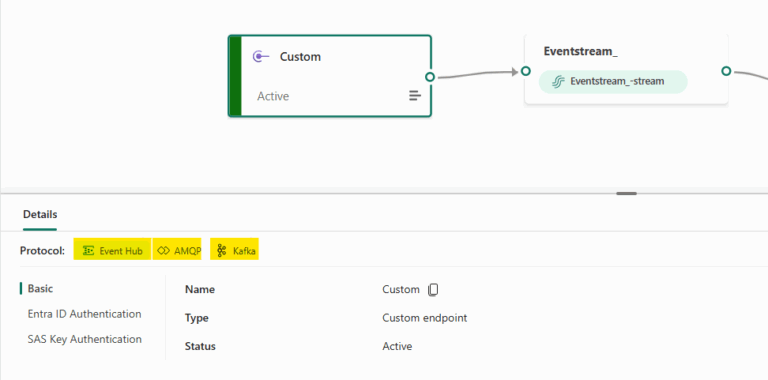Screen dimensions: 768x380
Task: Choose the Event Hub protocol
Action: point(112,251)
